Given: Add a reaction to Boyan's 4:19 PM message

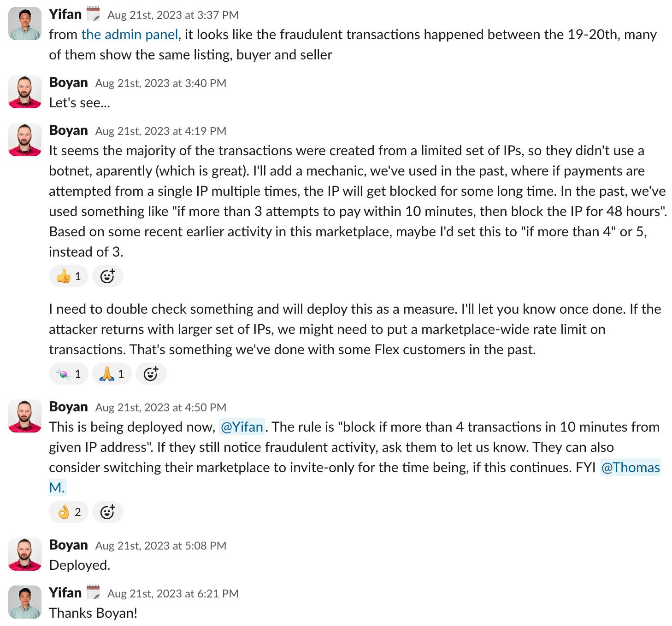Looking at the screenshot, I should (x=108, y=275).
